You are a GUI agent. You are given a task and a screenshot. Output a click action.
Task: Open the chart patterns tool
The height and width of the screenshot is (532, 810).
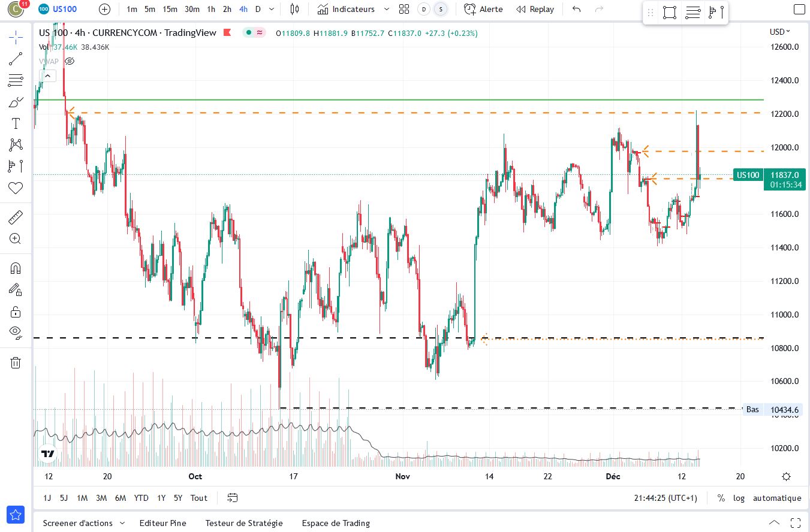coord(16,144)
